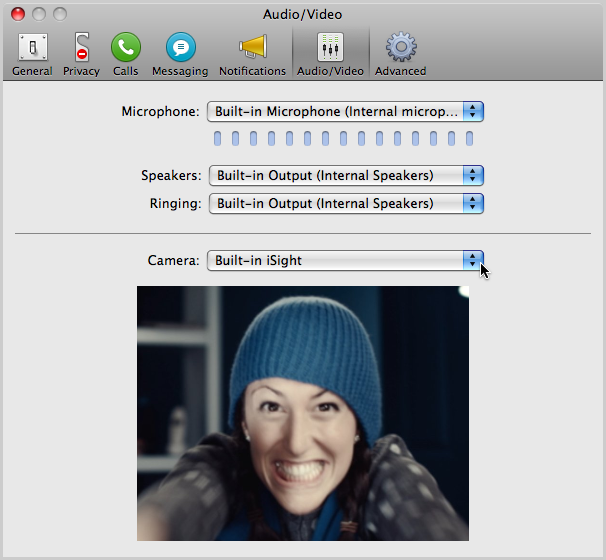
Task: Click the Audio/Video window title
Action: tap(303, 15)
